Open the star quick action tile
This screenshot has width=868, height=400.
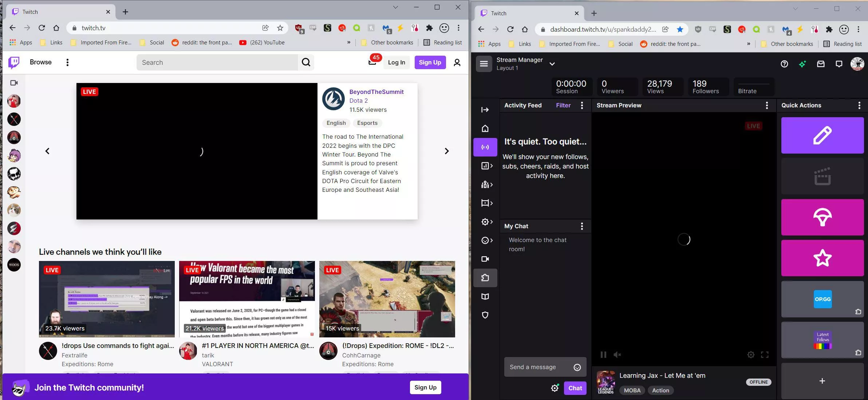(822, 258)
